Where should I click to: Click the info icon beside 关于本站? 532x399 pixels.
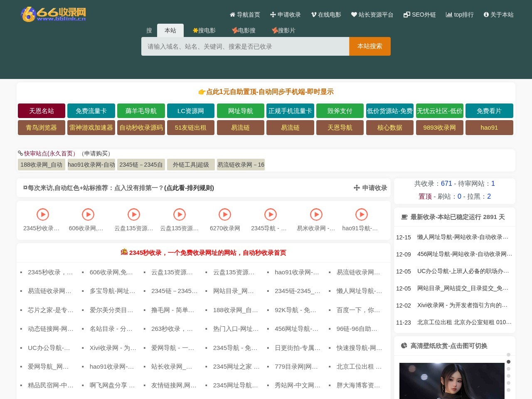485,15
